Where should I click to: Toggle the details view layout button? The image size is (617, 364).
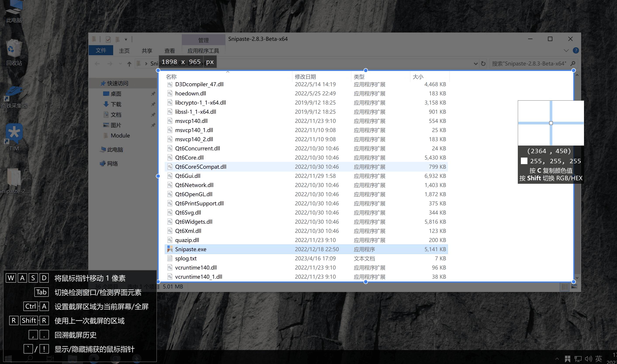(565, 287)
